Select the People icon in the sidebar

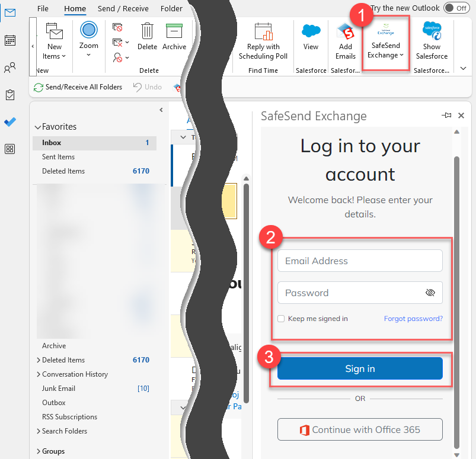(9, 68)
